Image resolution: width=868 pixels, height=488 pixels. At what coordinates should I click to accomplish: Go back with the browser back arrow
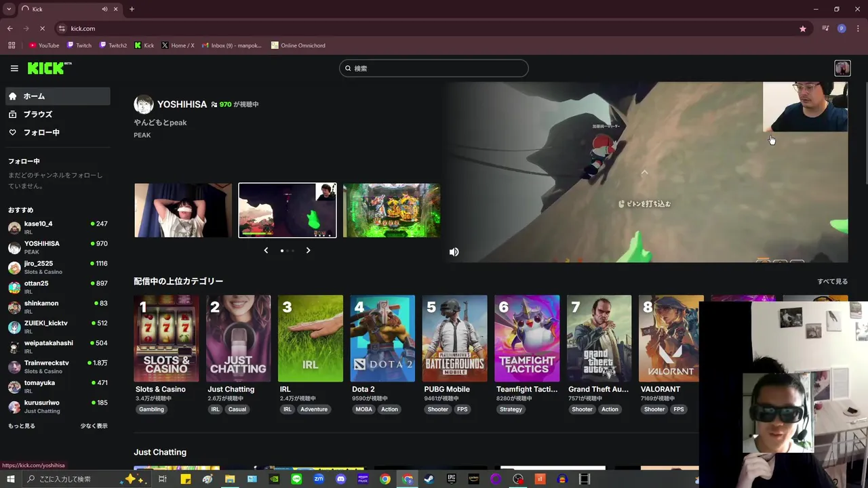coord(10,28)
